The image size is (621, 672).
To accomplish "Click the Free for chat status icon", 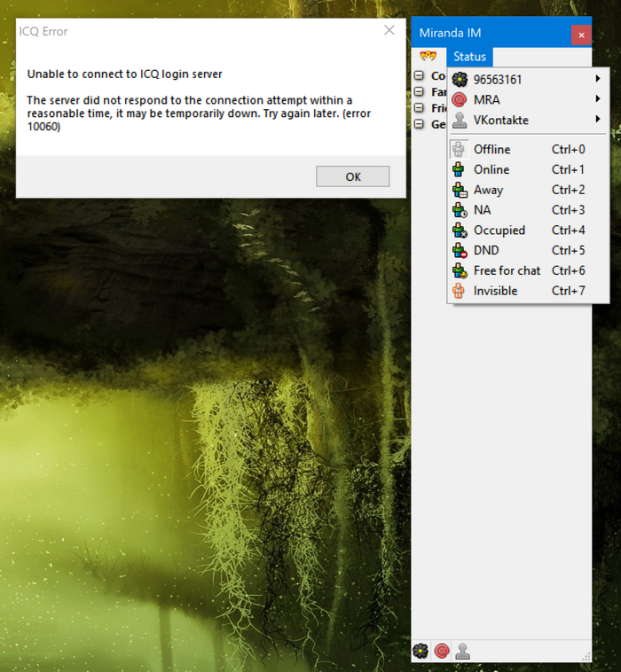I will point(460,270).
